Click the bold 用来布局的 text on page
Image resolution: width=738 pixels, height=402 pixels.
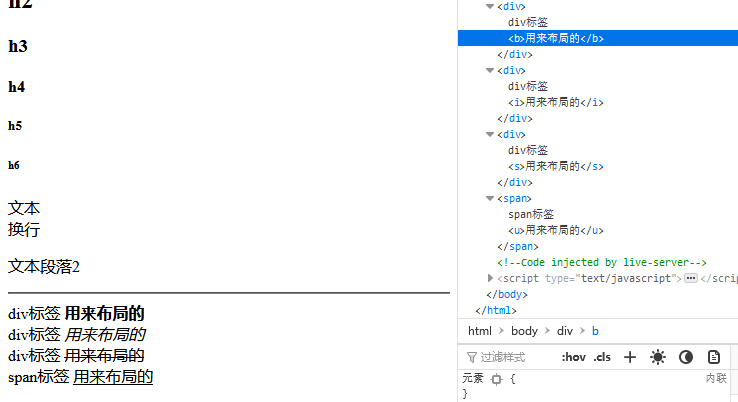coord(104,314)
